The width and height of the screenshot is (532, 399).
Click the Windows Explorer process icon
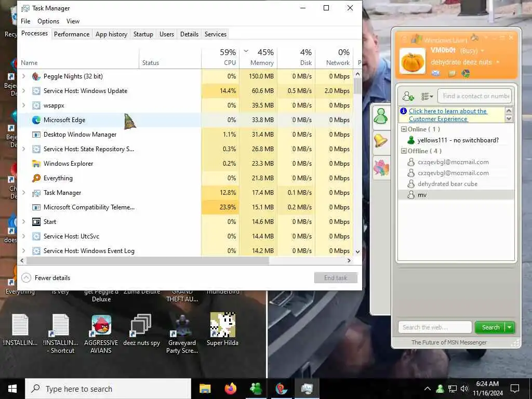[x=36, y=164]
